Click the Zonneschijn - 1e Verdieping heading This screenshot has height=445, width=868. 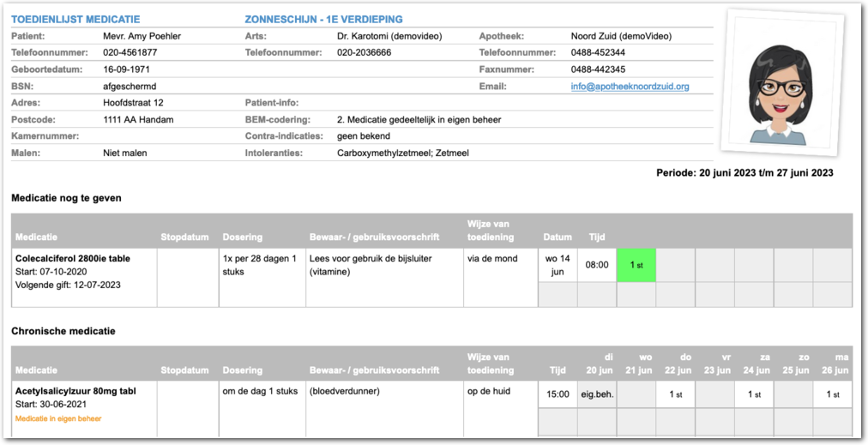click(x=323, y=19)
